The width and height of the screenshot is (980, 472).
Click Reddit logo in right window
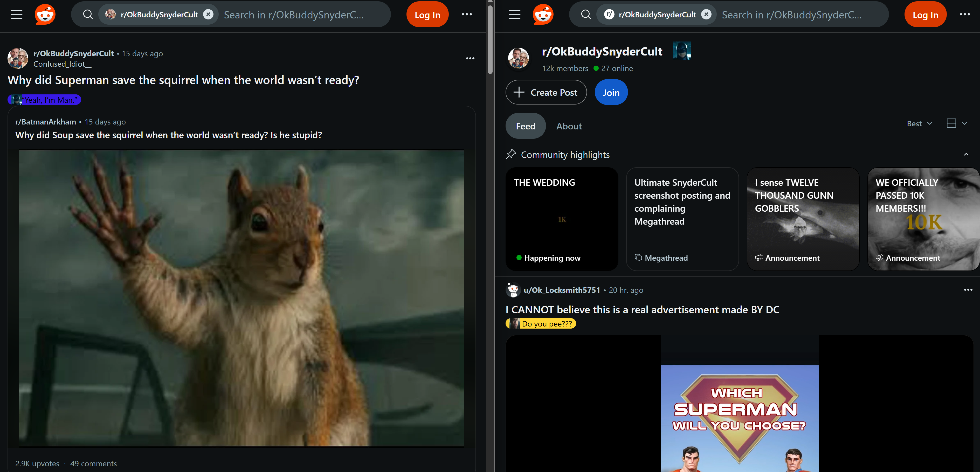[x=543, y=15]
